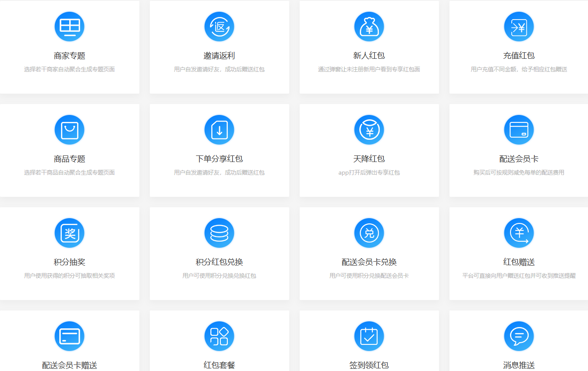This screenshot has width=588, height=371.
Task: Open the 配送会员卡兑换 exchange icon
Action: tap(369, 233)
